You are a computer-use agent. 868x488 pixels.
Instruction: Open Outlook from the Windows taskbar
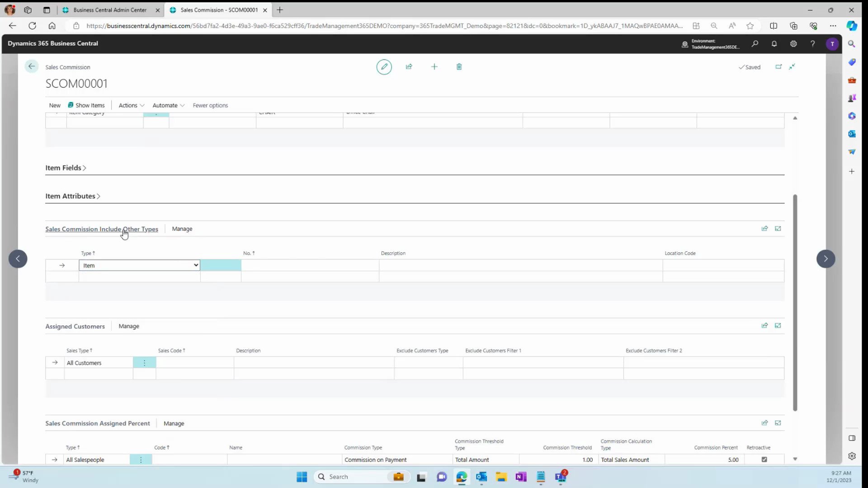point(481,477)
